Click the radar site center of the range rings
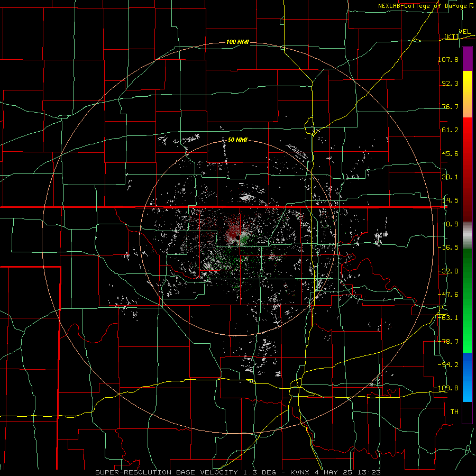Screen dimensions: 476x476 click(x=237, y=237)
